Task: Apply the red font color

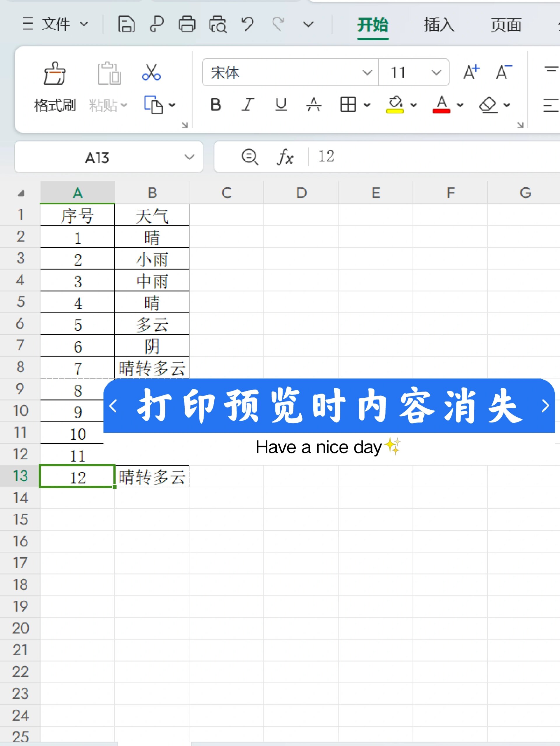Action: pyautogui.click(x=441, y=104)
